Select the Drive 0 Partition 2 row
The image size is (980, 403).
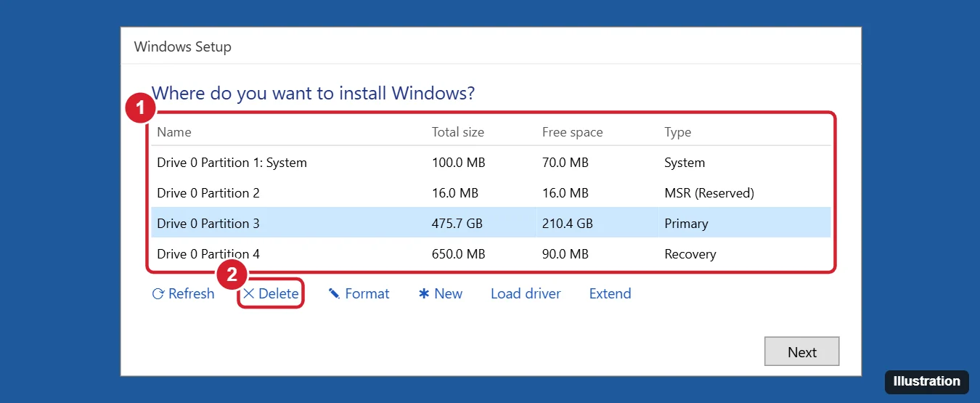point(491,193)
